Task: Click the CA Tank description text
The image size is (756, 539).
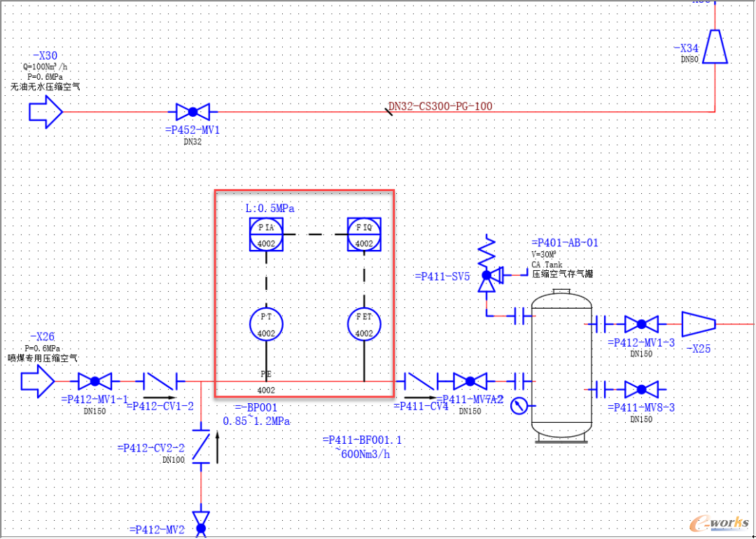Action: pos(547,264)
